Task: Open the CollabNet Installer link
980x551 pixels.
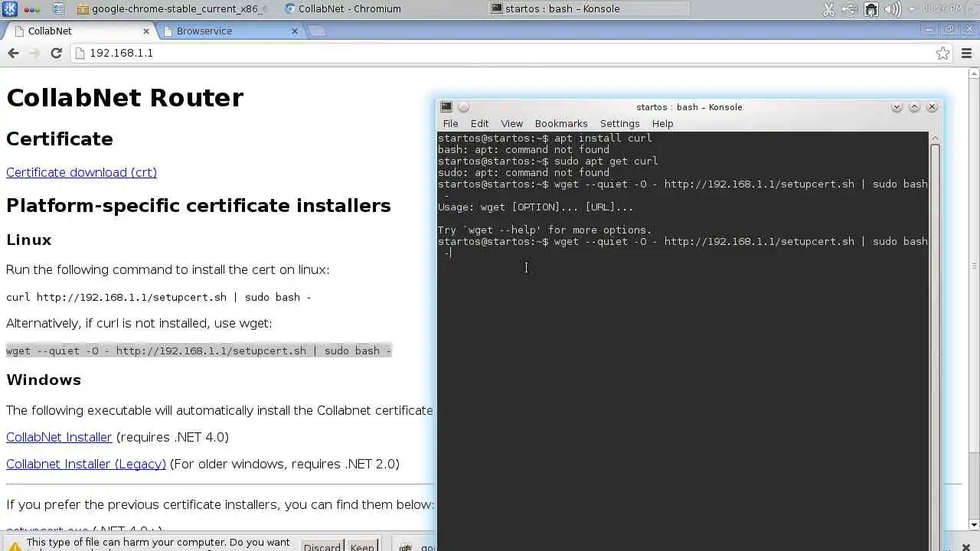Action: [x=59, y=437]
